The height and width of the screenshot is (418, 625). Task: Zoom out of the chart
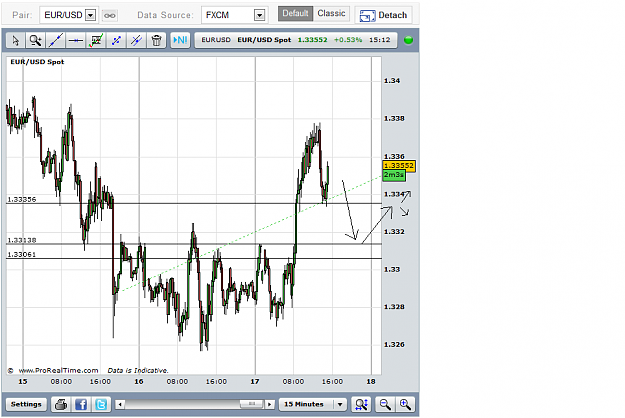pyautogui.click(x=385, y=404)
